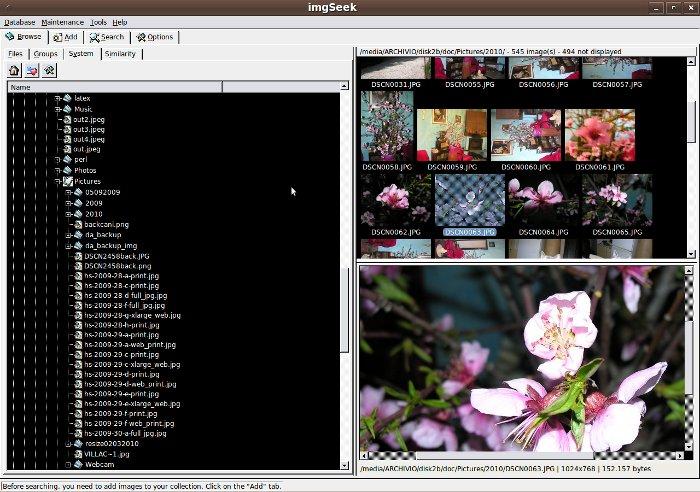Expand the Photos folder
This screenshot has height=492, width=700.
58,171
